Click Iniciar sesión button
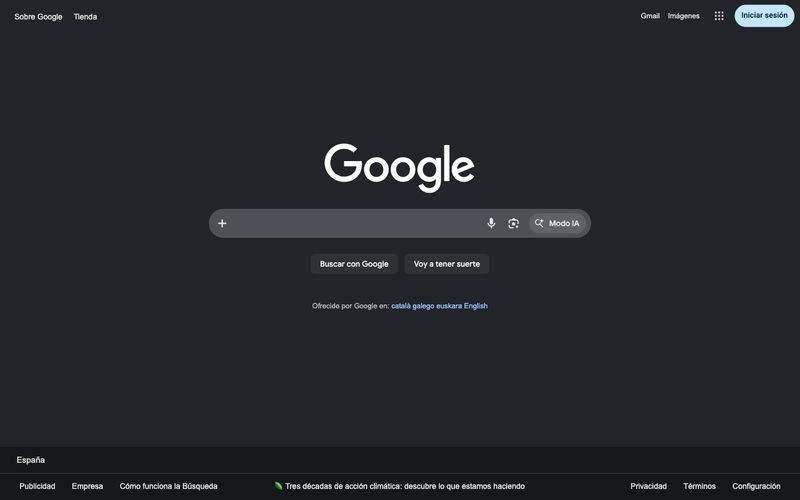Screen dimensions: 800x500 coord(764,15)
